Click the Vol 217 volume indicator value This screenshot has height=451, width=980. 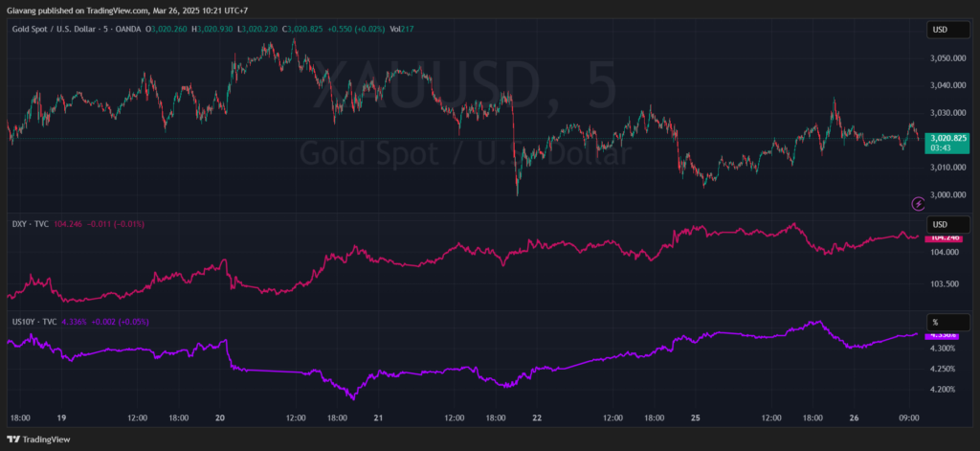pyautogui.click(x=402, y=29)
